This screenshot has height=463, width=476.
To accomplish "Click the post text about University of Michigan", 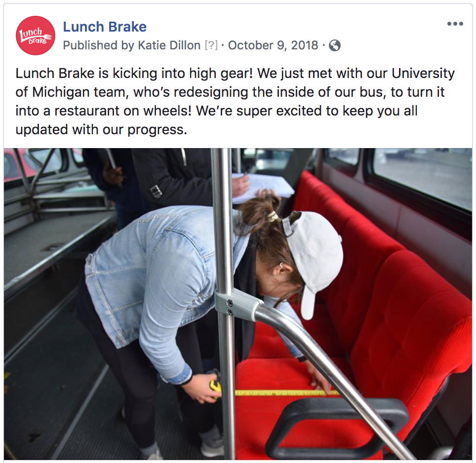I will 235,101.
